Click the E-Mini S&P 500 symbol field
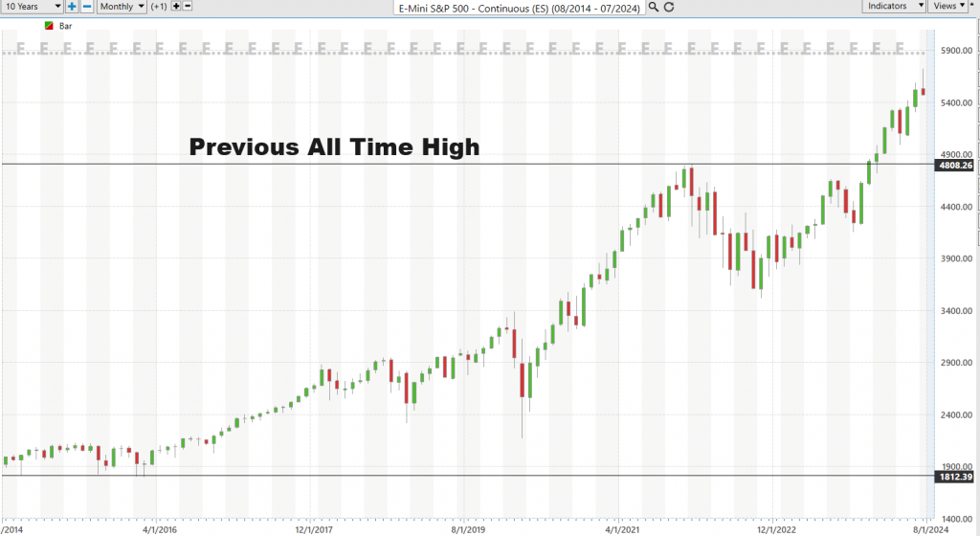This screenshot has width=980, height=536. tap(519, 8)
